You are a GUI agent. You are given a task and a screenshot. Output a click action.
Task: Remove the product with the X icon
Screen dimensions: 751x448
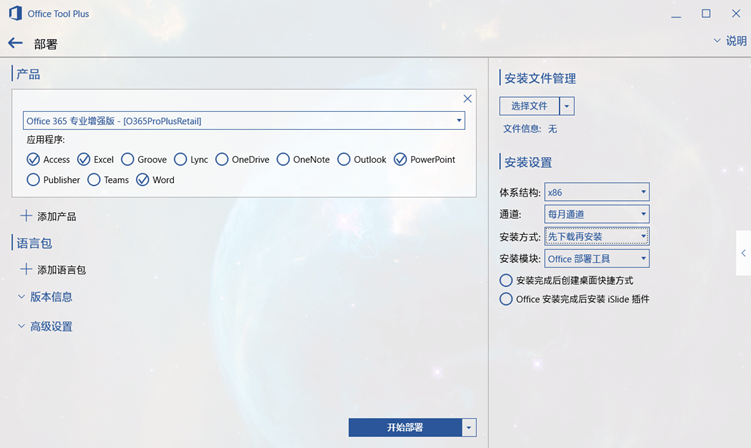coord(467,99)
